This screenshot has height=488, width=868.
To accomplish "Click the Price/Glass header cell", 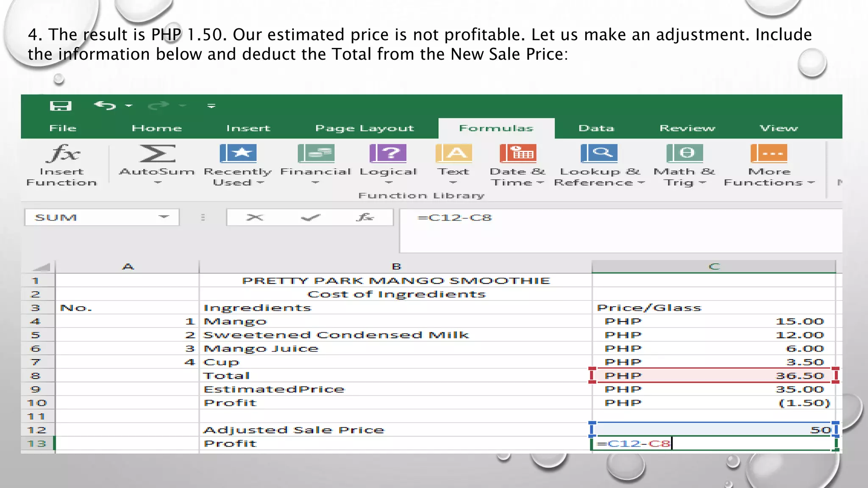I will [x=714, y=308].
